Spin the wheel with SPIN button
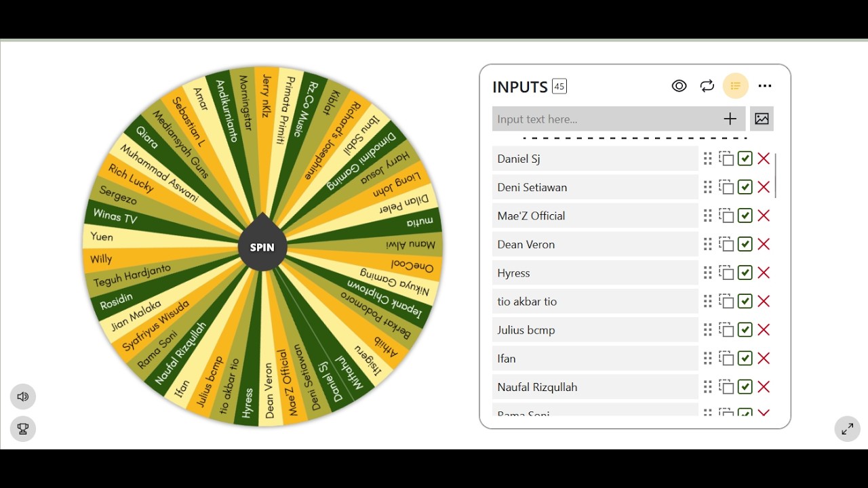Screen dimensions: 868x488 pos(262,247)
